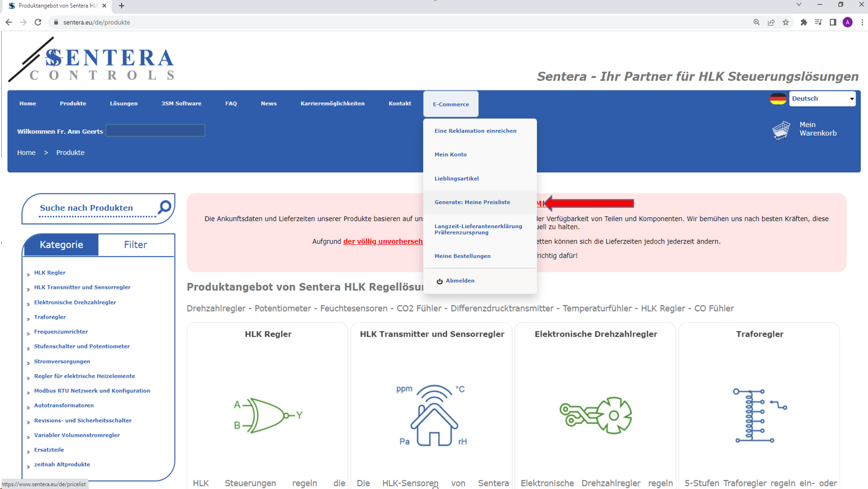Click the German flag icon
Screen dimensions: 868x489
[778, 98]
